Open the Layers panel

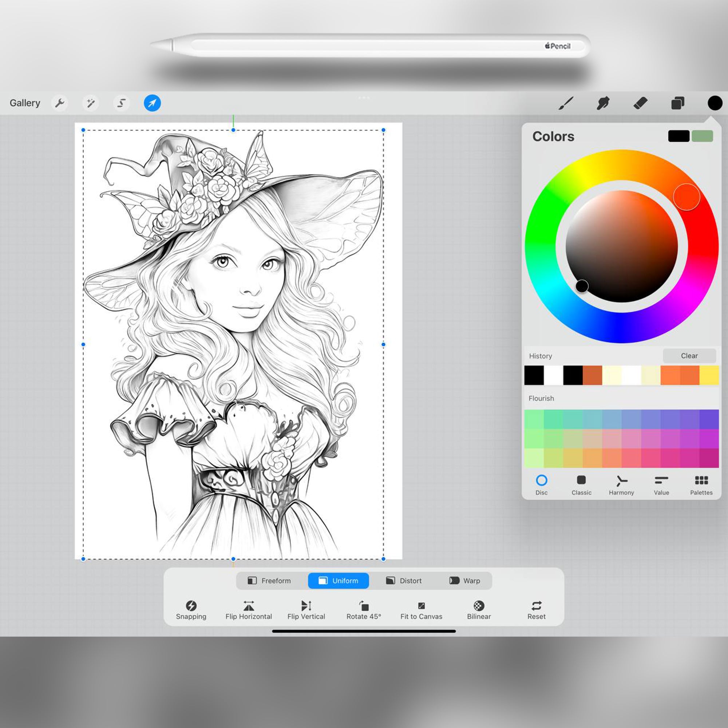pos(677,103)
